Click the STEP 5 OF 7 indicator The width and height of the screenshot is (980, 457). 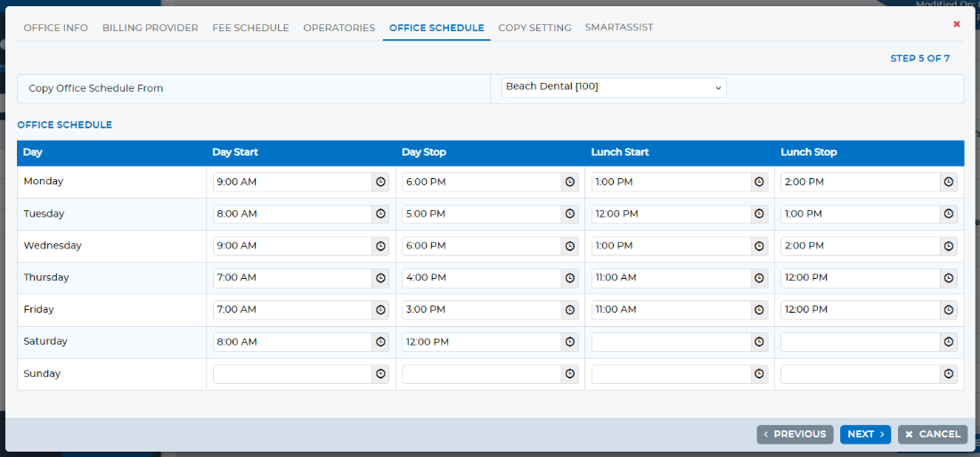click(920, 59)
